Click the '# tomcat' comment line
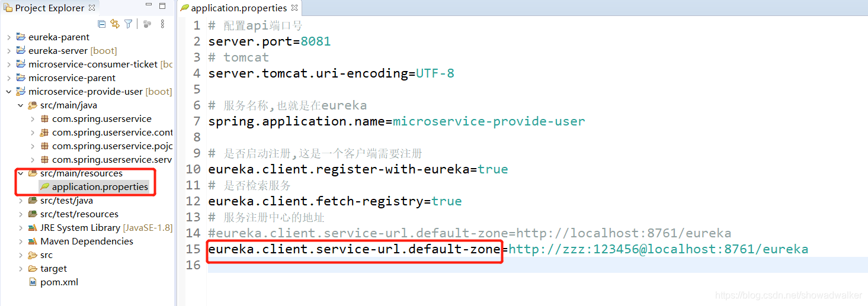Screen dimensions: 868x306 pos(238,57)
